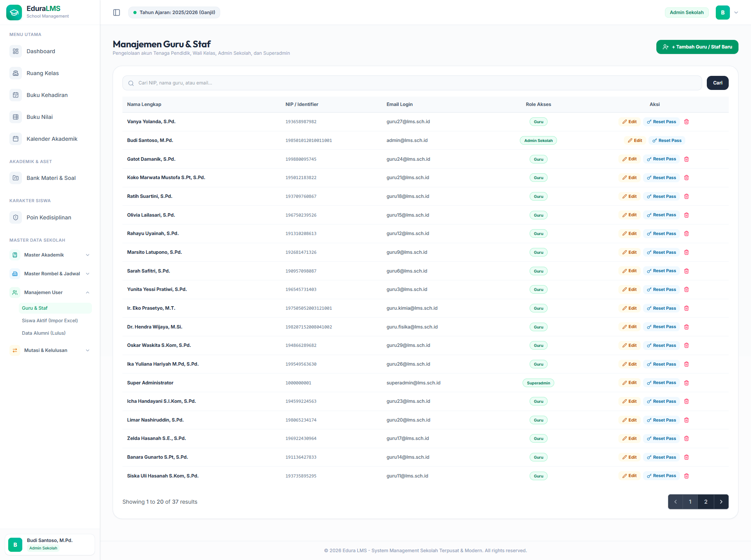Expand Master Akademik menu
Viewport: 751px width, 560px height.
(50, 255)
